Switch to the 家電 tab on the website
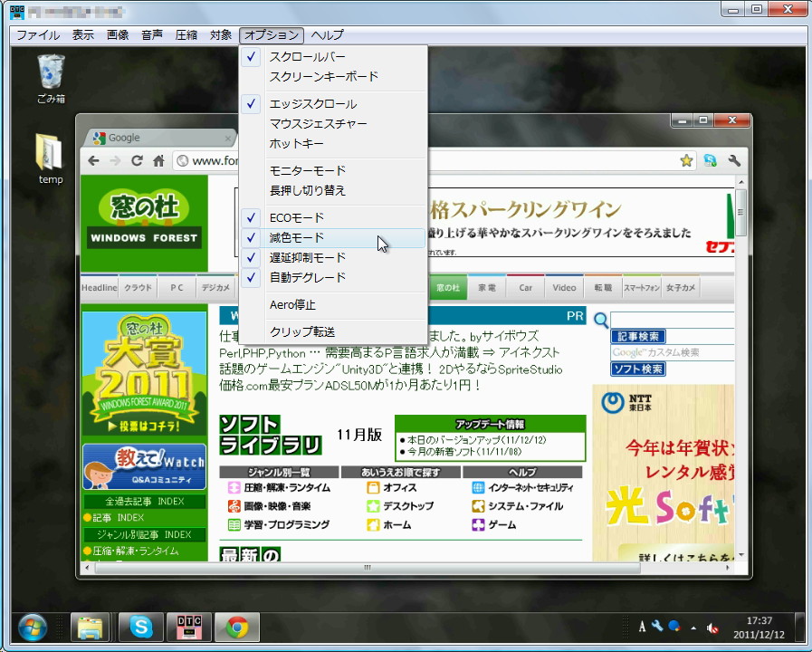The width and height of the screenshot is (812, 652). coord(486,287)
